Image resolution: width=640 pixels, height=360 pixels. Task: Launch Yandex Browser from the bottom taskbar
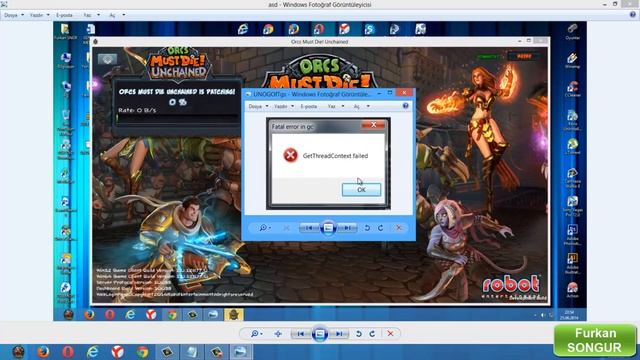point(118,352)
